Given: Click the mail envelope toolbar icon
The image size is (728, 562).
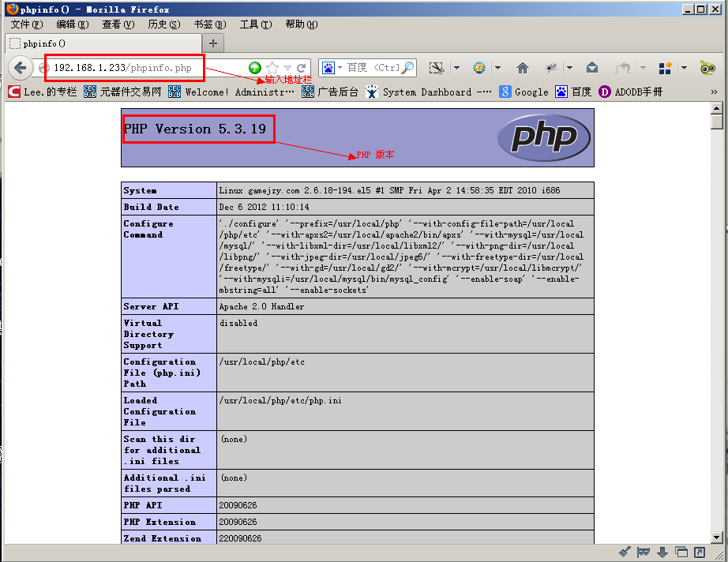Looking at the screenshot, I should pos(592,68).
